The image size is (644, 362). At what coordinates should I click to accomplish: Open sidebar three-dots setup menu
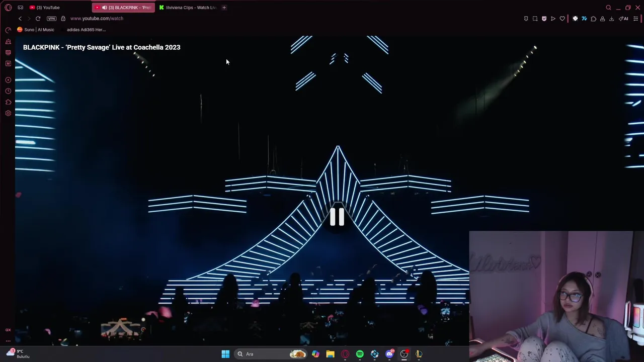pyautogui.click(x=8, y=341)
